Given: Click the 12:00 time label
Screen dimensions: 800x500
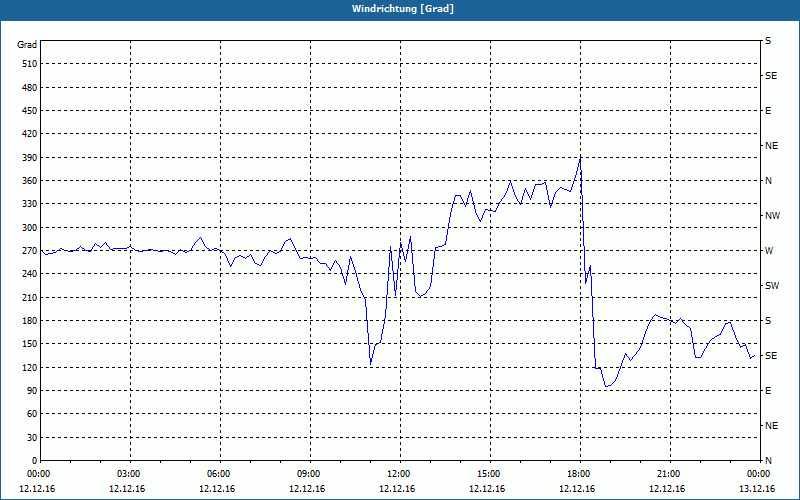Looking at the screenshot, I should click(400, 474).
